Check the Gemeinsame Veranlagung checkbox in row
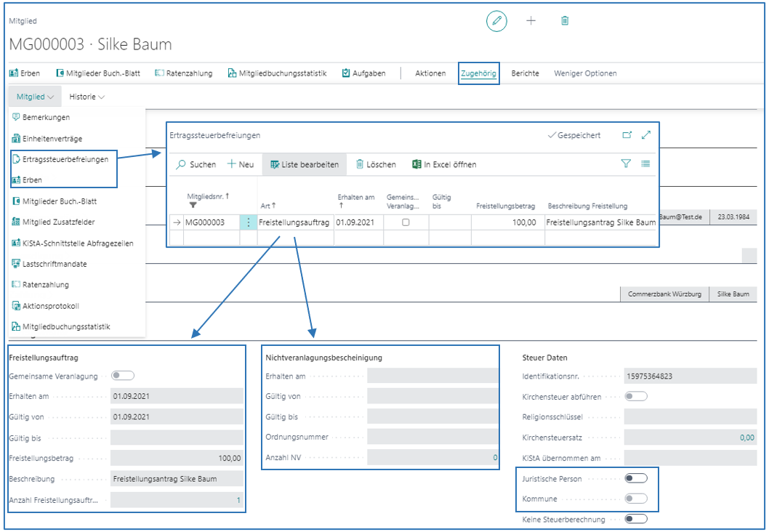This screenshot has width=769, height=532. coord(406,222)
